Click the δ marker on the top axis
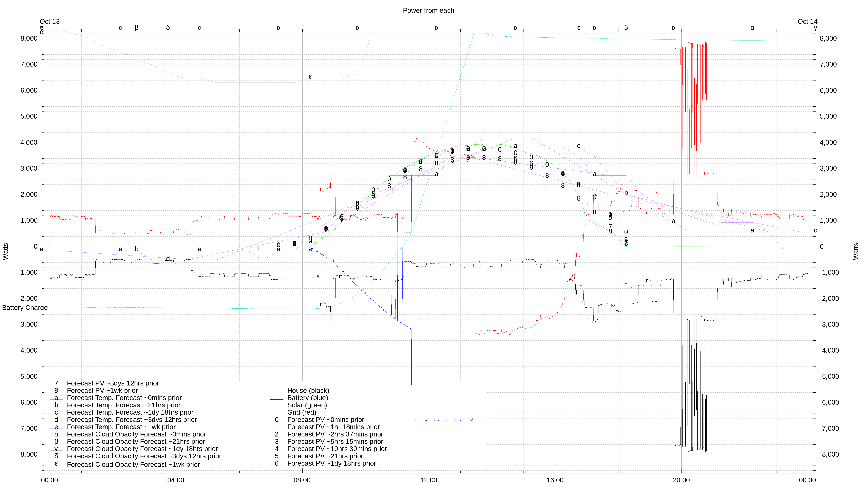The width and height of the screenshot is (868, 488). [x=168, y=28]
